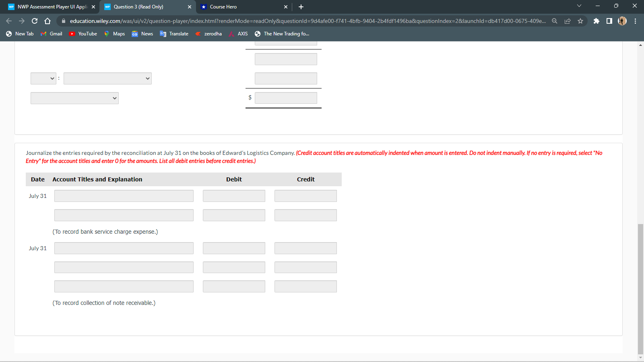Reload the current page
This screenshot has height=362, width=644.
click(x=35, y=21)
